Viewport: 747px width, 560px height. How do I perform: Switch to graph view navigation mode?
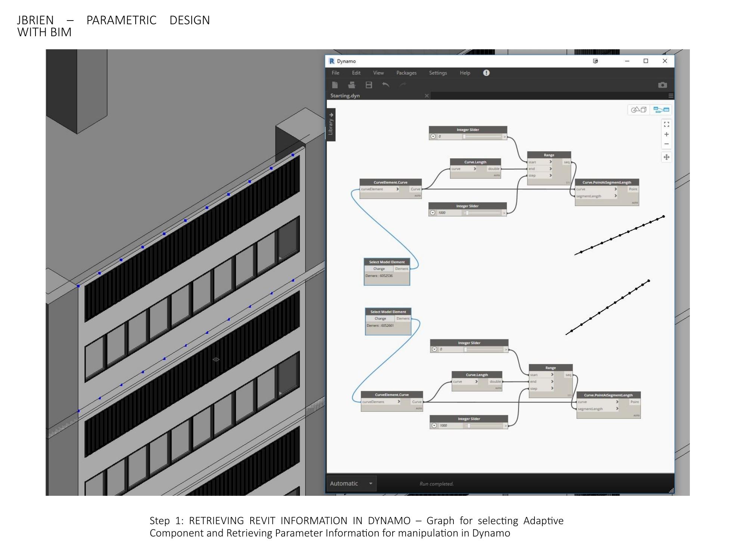pos(661,110)
